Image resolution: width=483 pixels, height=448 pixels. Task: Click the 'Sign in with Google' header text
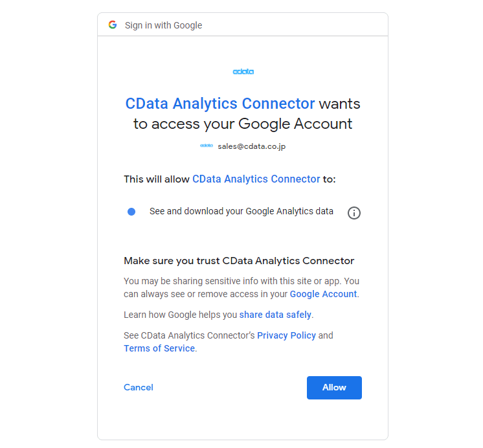pyautogui.click(x=163, y=25)
